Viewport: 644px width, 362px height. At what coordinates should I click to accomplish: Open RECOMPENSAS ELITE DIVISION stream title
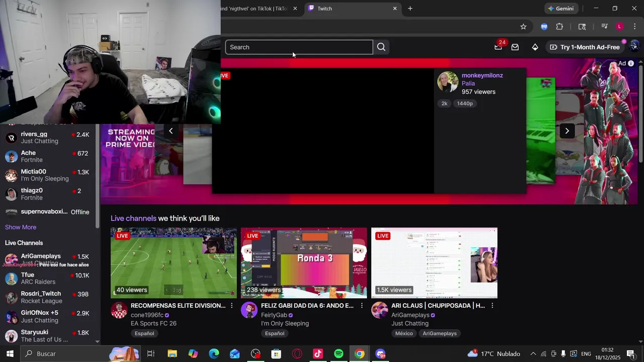(178, 306)
